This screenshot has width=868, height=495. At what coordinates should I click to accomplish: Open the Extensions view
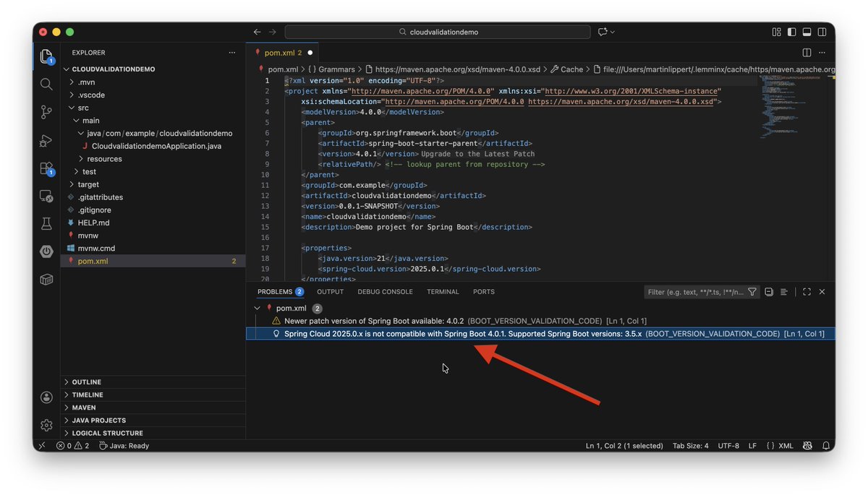click(x=46, y=168)
